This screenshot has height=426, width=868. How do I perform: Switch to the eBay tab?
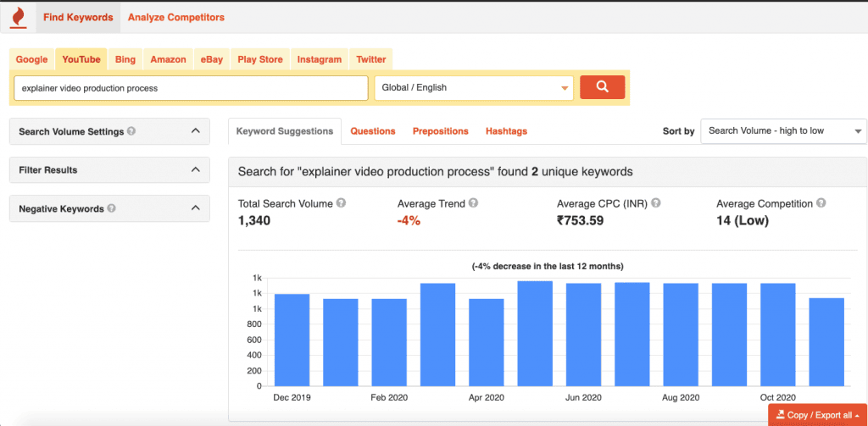click(212, 59)
